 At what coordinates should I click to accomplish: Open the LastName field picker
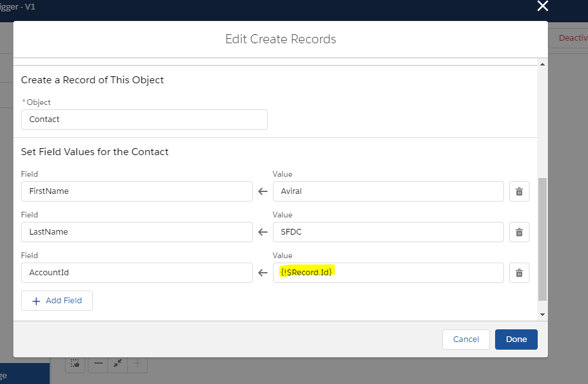(x=136, y=232)
